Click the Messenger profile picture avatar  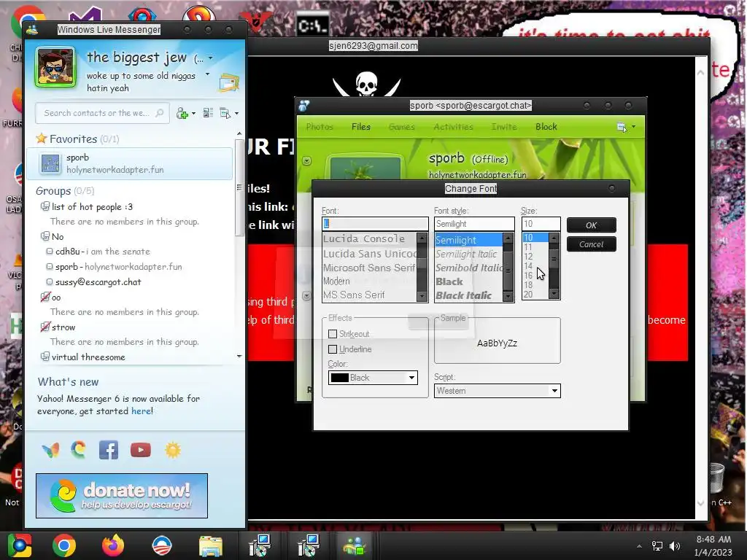(x=55, y=67)
